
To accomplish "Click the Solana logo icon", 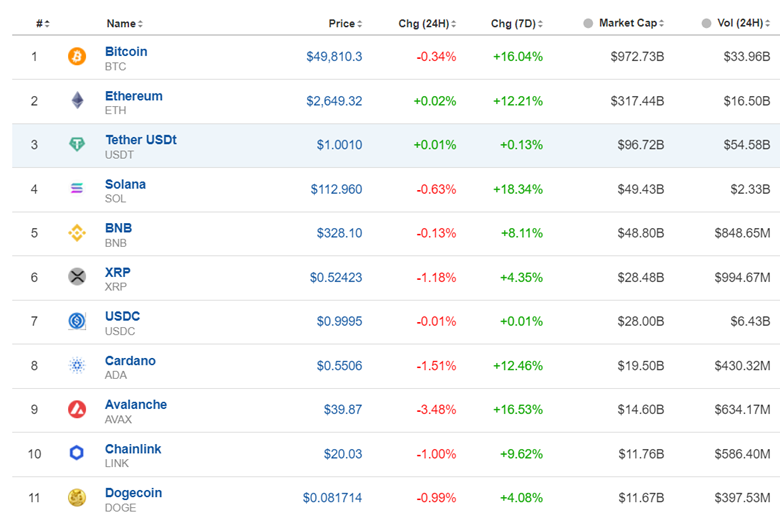I will click(x=77, y=189).
